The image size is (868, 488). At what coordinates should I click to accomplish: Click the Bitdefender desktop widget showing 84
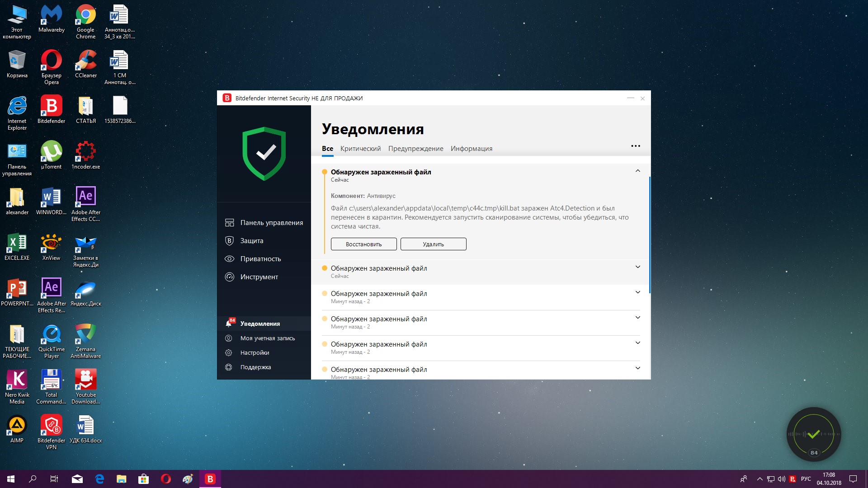(813, 435)
